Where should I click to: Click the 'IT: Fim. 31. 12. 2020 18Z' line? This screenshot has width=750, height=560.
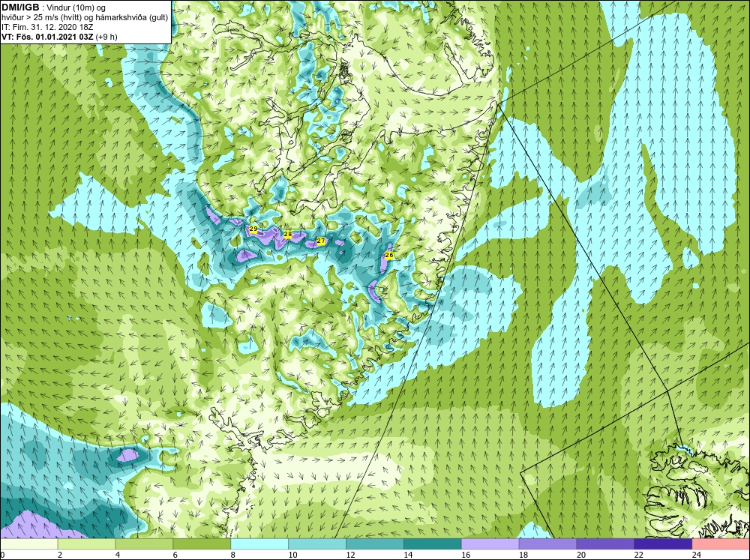pyautogui.click(x=47, y=27)
